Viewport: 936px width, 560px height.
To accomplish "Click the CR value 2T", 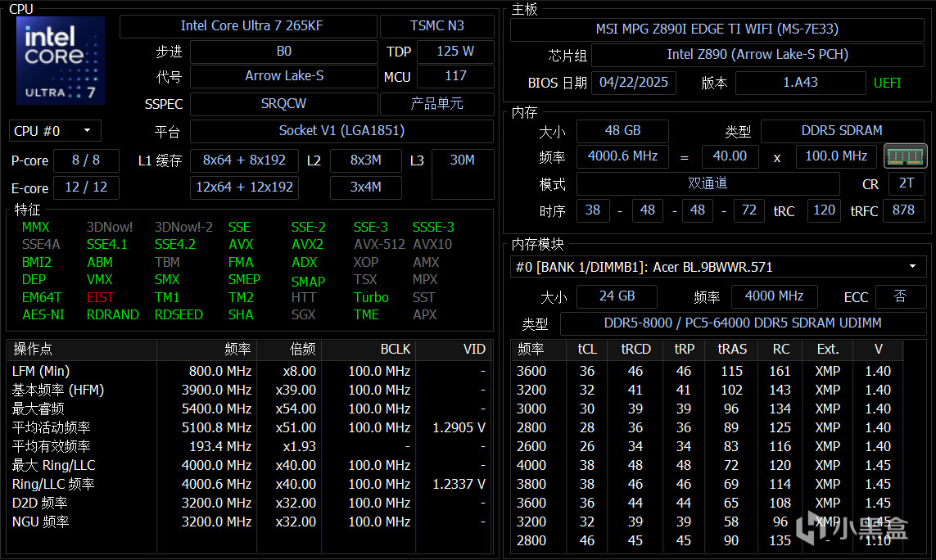I will click(907, 183).
